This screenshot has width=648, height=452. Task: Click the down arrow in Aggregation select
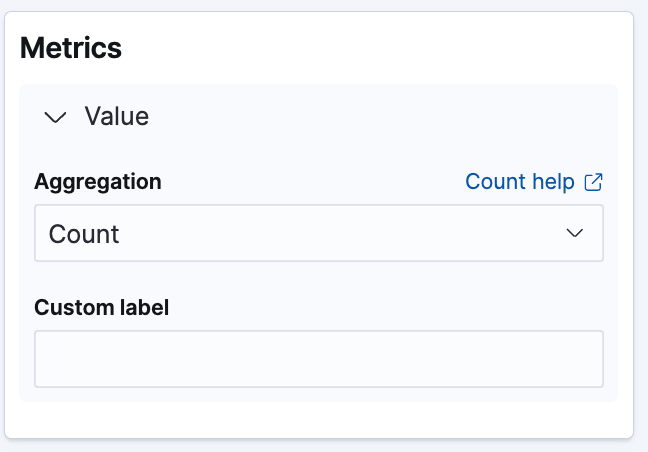coord(575,233)
